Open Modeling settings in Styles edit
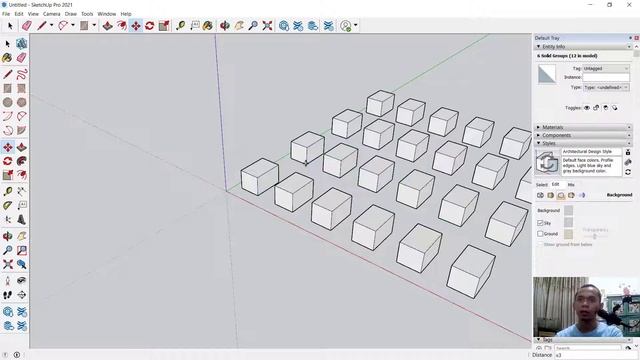 pos(582,196)
